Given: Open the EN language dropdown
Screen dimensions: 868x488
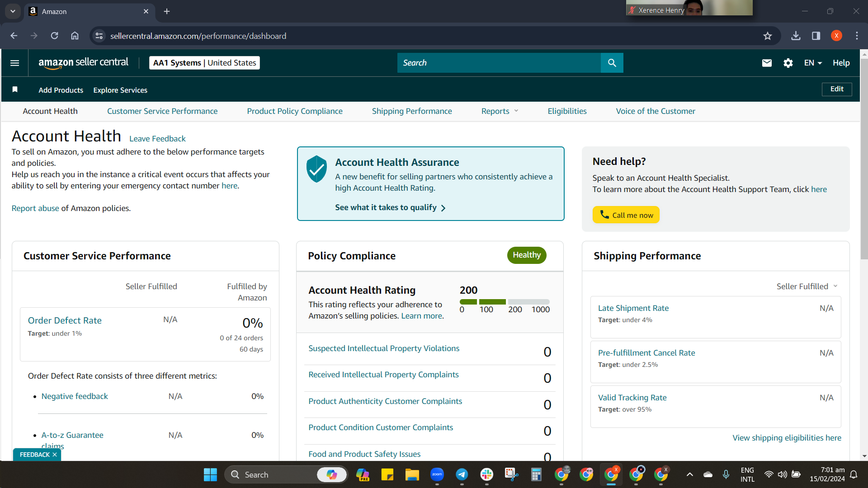Looking at the screenshot, I should click(x=813, y=63).
